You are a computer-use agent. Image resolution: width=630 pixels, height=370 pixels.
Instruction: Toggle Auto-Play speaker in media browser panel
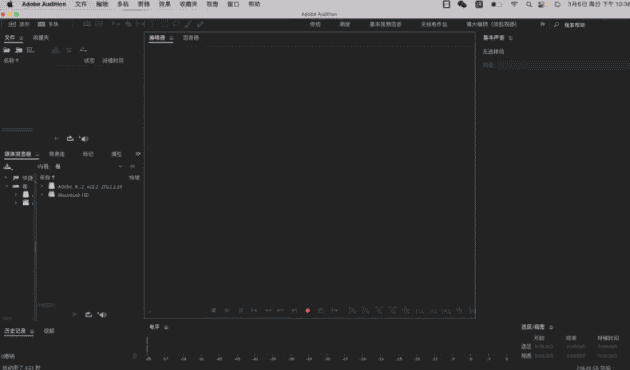tap(102, 315)
